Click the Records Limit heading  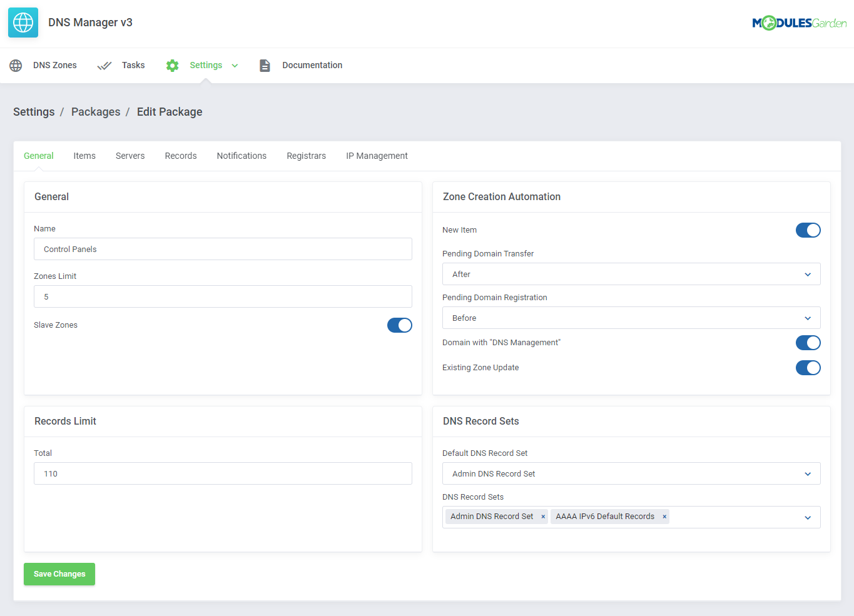click(65, 422)
